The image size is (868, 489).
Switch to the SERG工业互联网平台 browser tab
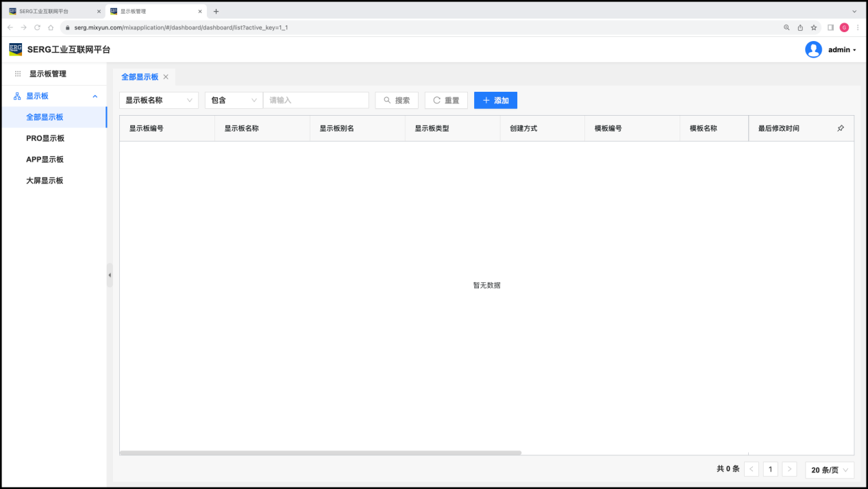[x=48, y=11]
